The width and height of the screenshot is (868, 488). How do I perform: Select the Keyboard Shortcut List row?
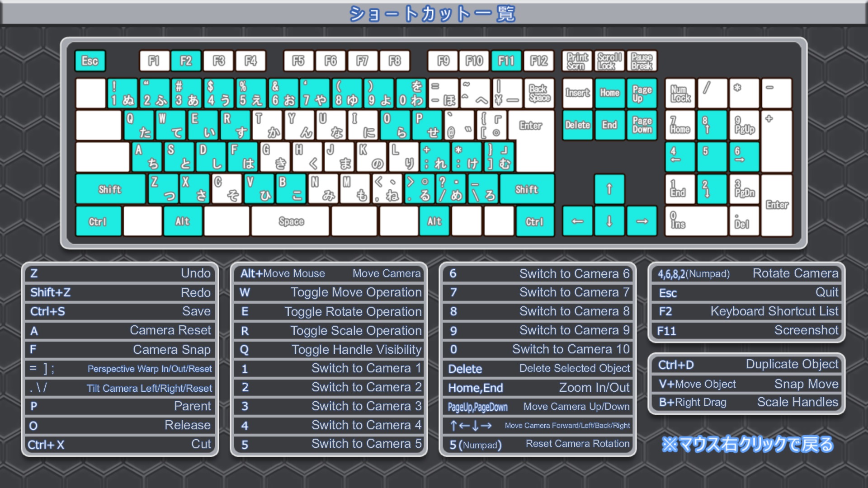(x=747, y=311)
